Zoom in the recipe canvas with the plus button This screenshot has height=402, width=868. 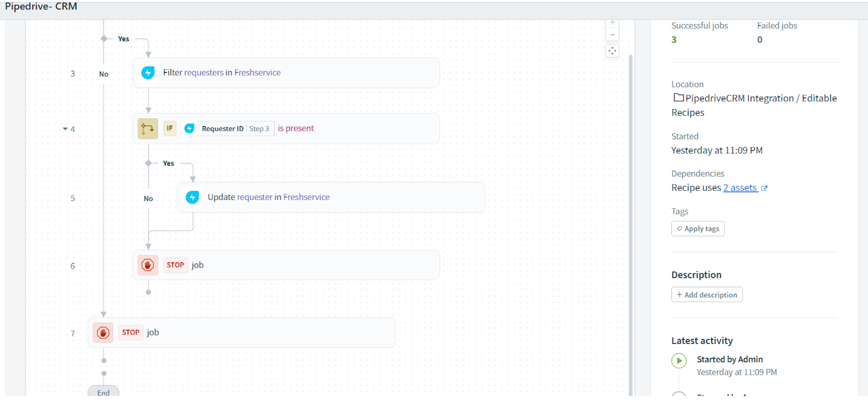(x=612, y=23)
